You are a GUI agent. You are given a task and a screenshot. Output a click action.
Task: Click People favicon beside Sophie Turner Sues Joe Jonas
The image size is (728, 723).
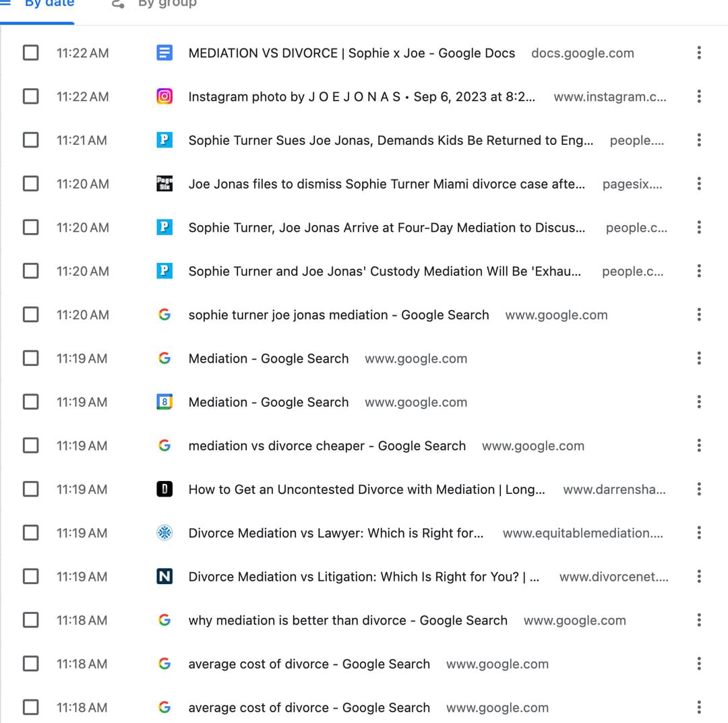pos(164,140)
